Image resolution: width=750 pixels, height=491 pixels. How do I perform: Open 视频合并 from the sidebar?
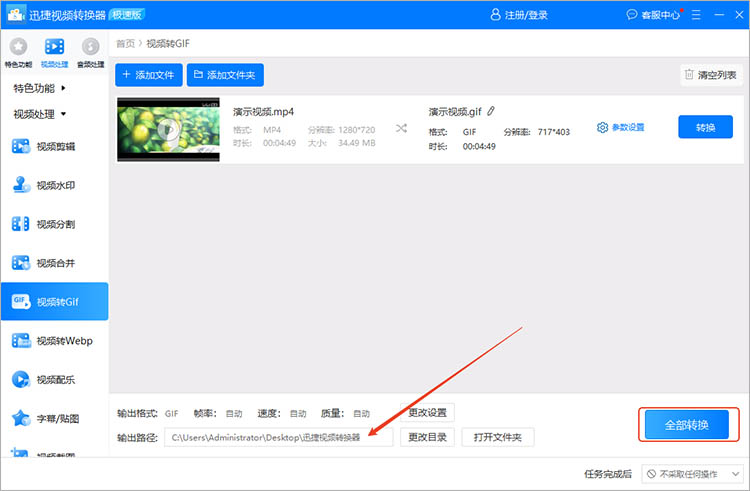[56, 262]
